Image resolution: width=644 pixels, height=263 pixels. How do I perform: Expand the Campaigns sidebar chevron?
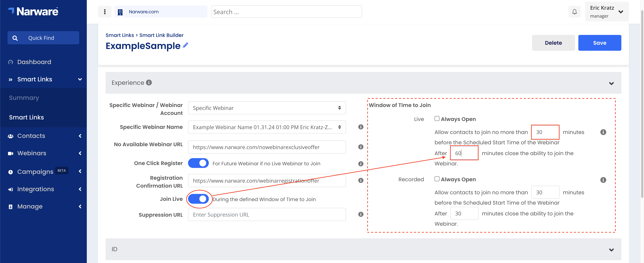80,171
